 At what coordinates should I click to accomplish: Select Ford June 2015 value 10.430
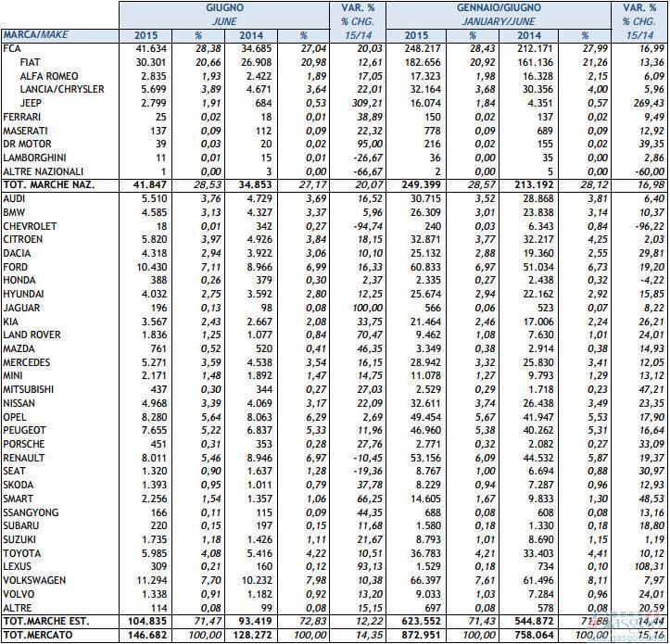151,267
